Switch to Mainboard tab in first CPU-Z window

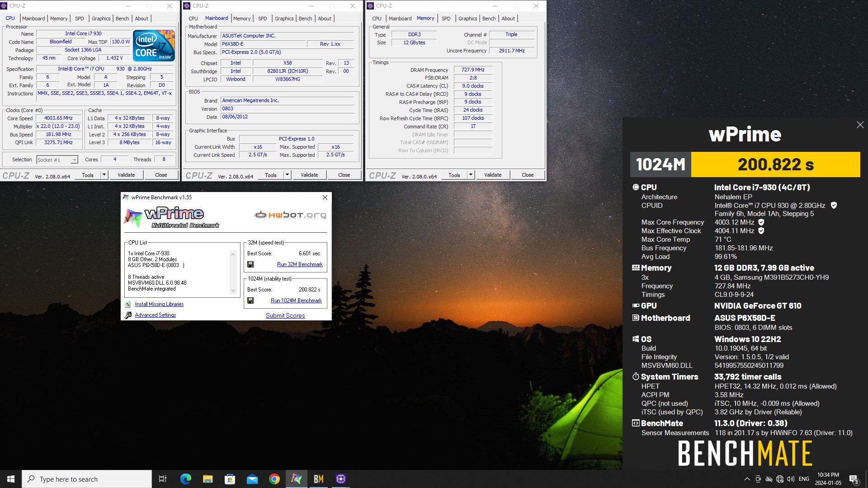(33, 19)
